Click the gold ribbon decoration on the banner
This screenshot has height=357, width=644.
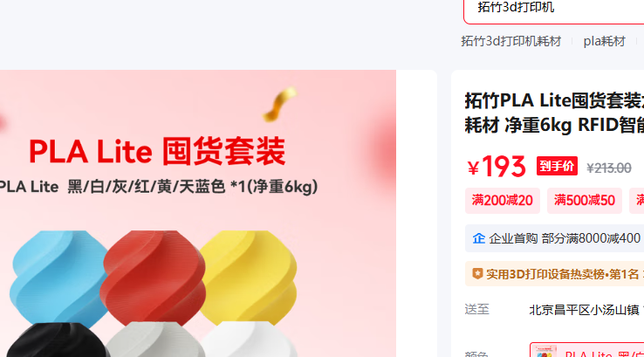tap(280, 104)
